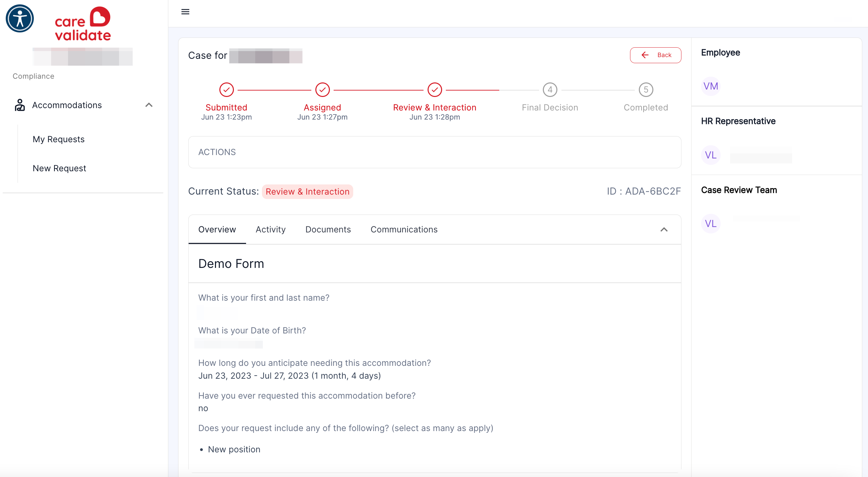Click the Assigned step checkmark
Viewport: 868px width, 477px height.
[x=322, y=90]
